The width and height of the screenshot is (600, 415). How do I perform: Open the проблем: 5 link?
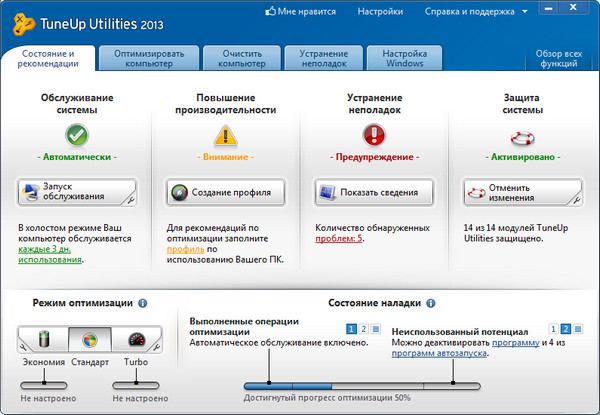tap(340, 240)
